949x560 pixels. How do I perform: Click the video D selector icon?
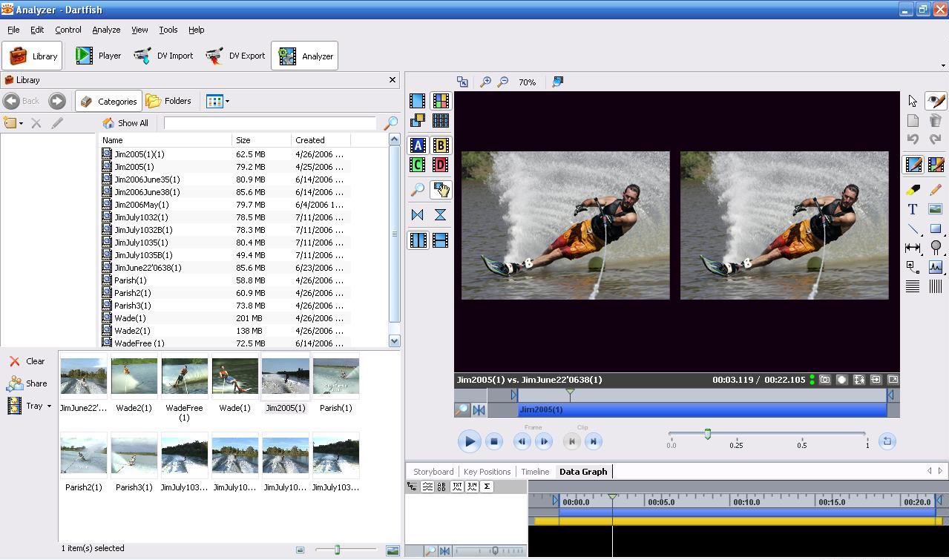[440, 165]
